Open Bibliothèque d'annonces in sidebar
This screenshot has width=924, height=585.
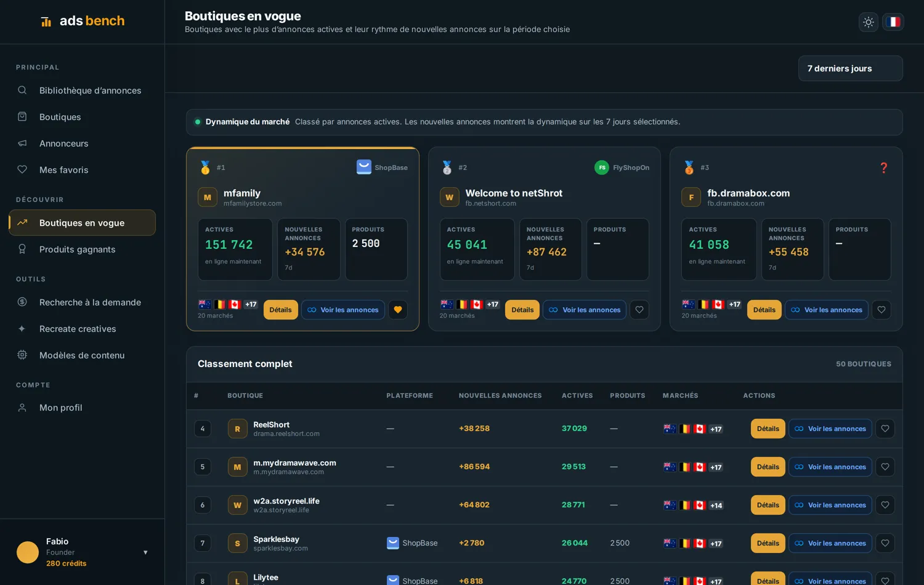pyautogui.click(x=82, y=91)
